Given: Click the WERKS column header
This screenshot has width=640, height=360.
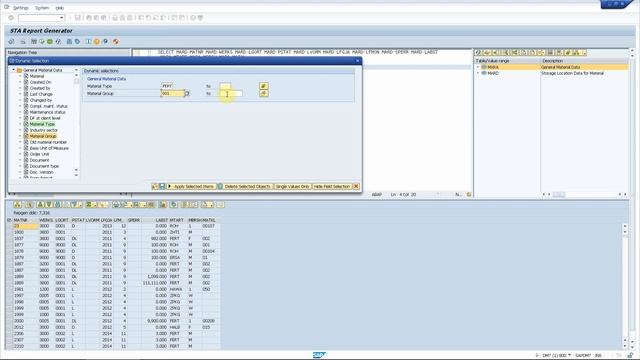Looking at the screenshot, I should coord(46,220).
